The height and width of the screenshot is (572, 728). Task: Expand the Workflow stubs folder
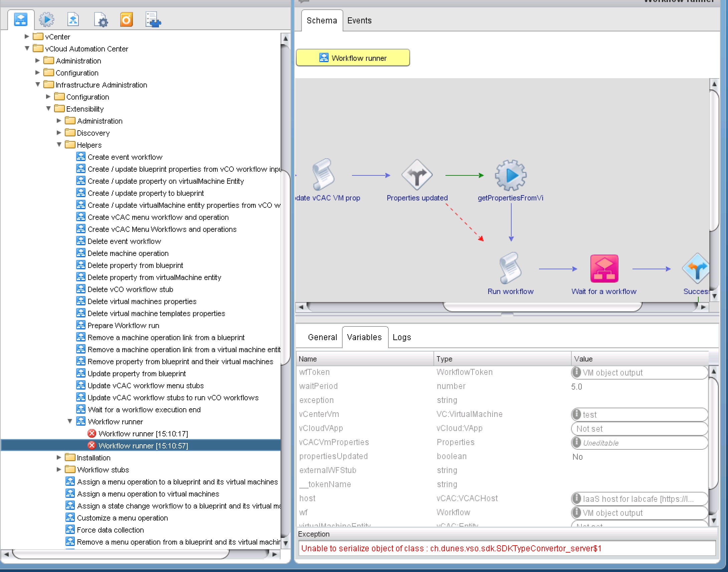(59, 469)
